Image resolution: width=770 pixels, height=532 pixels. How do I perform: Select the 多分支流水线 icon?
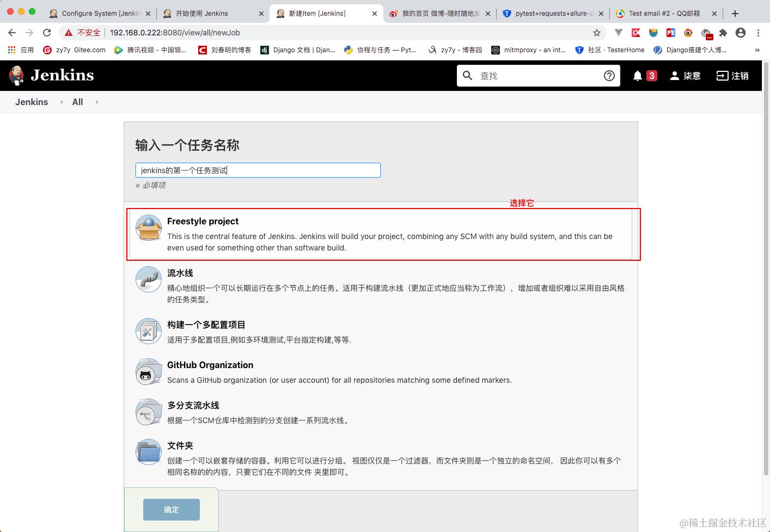click(x=149, y=412)
